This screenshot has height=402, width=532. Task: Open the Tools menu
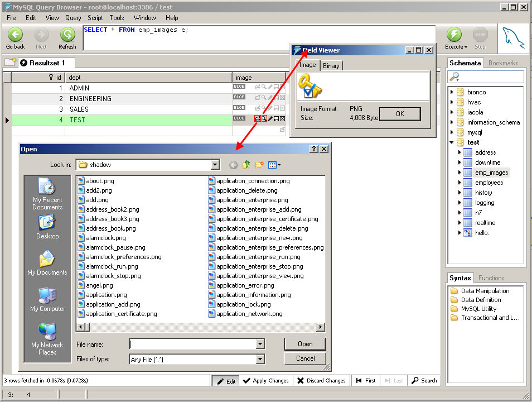(117, 18)
